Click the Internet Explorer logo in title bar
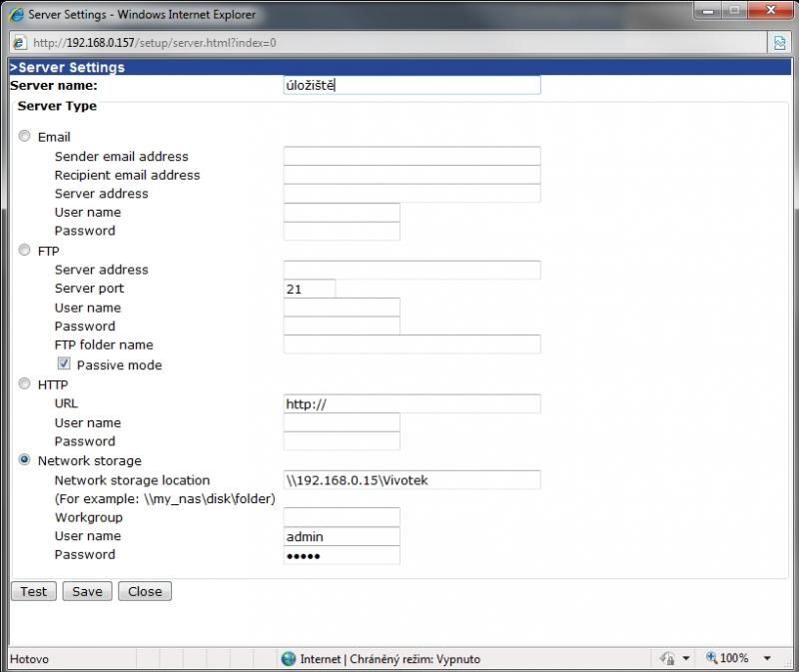This screenshot has height=672, width=799. (x=16, y=14)
